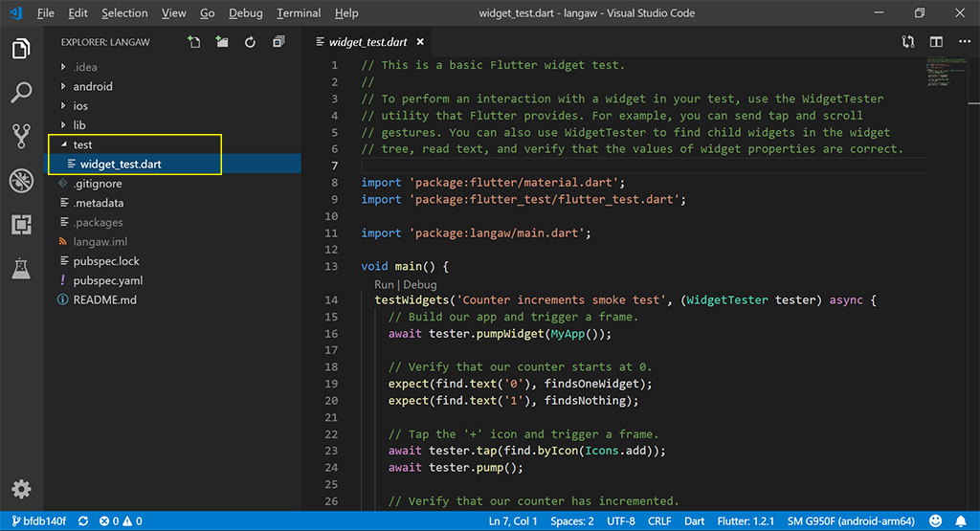Image resolution: width=980 pixels, height=531 pixels.
Task: Click the Debug CodeLens link above testWidgets
Action: tap(420, 284)
